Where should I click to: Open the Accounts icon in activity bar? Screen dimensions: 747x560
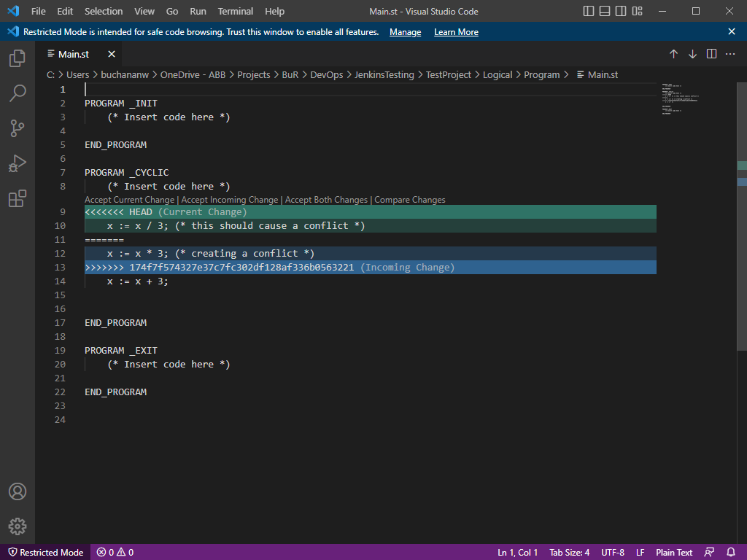click(x=18, y=491)
